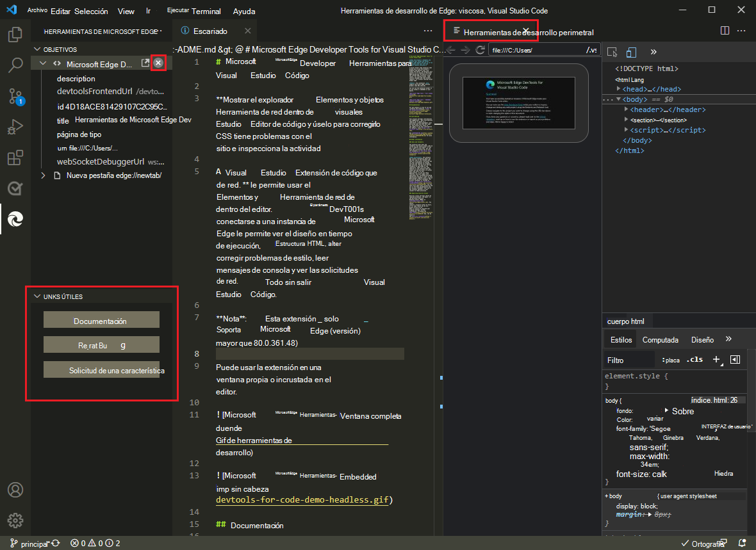Collapse the Microsoft Edge D... target

pyautogui.click(x=43, y=63)
